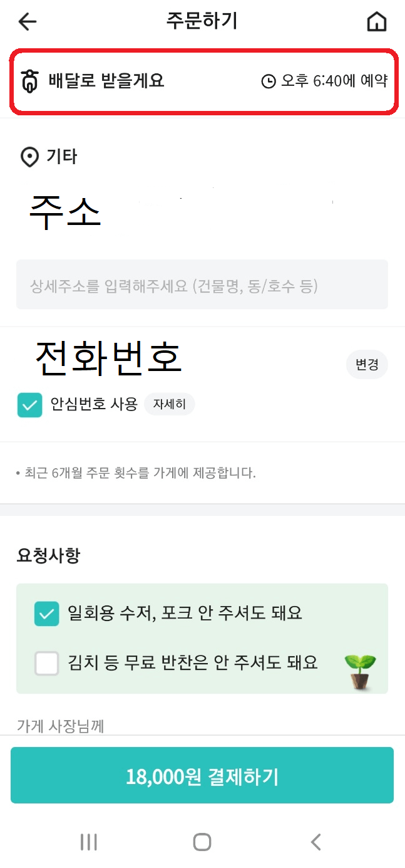Uncheck the 안심번호 사용 checkbox
Image resolution: width=405 pixels, height=868 pixels.
click(x=29, y=404)
